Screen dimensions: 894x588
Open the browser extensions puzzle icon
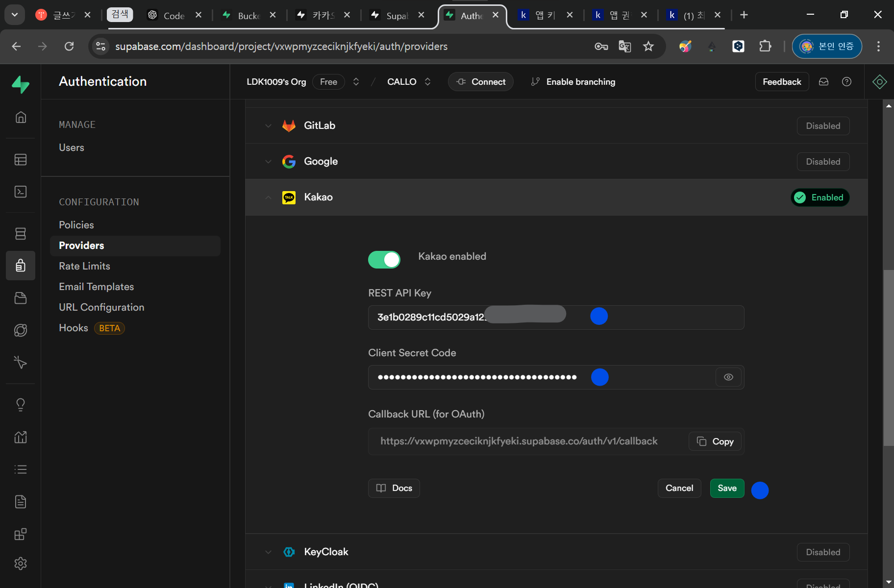(x=765, y=46)
